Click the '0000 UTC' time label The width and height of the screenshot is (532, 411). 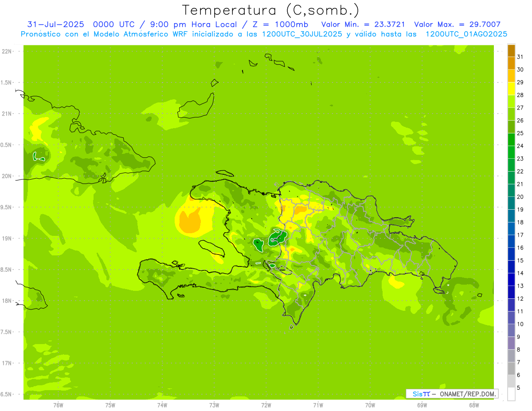(114, 24)
